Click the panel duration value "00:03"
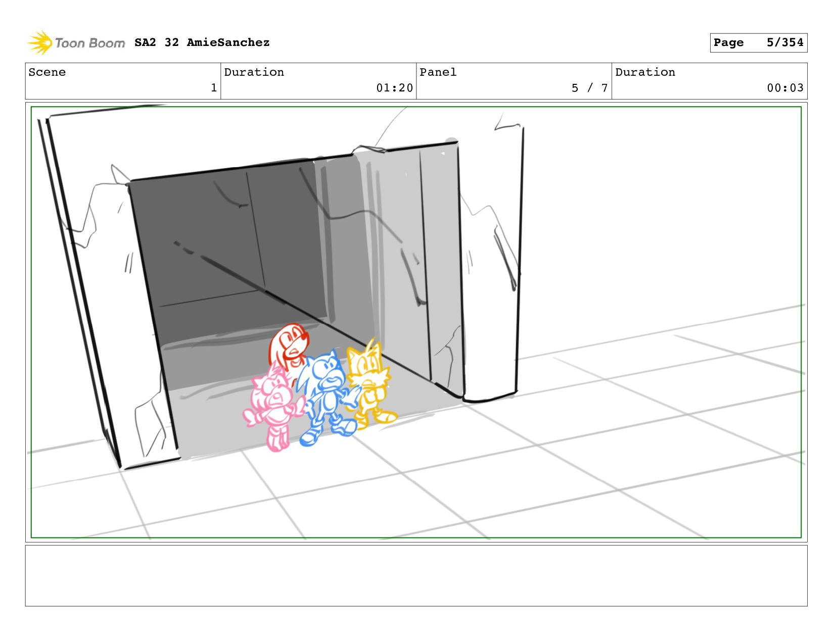The height and width of the screenshot is (644, 834). (x=785, y=88)
